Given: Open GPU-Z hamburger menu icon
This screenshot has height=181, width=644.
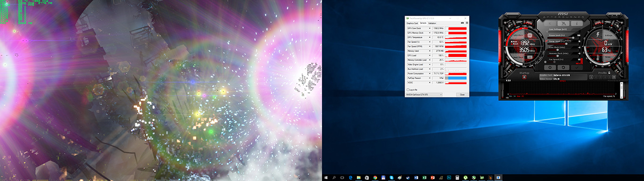Looking at the screenshot, I should [467, 23].
